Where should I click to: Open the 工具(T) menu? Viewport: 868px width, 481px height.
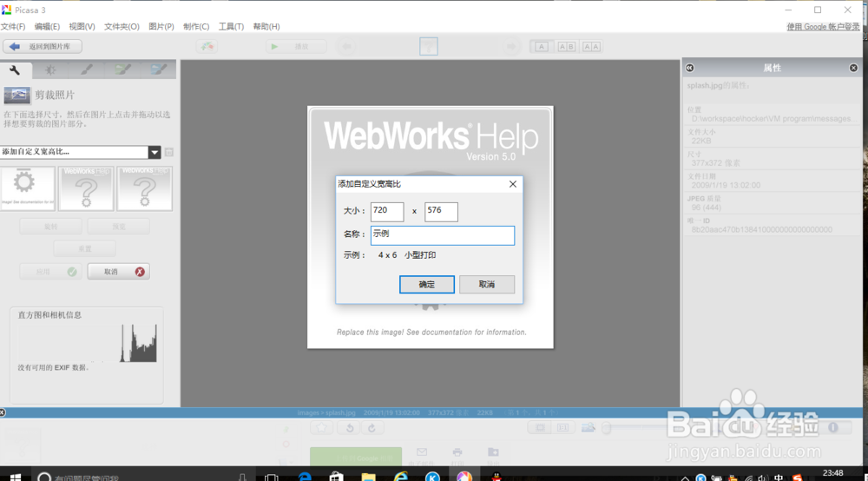coord(231,27)
